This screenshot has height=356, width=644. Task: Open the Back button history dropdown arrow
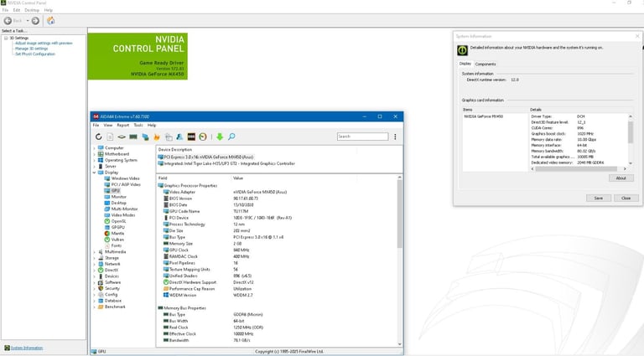coord(28,20)
